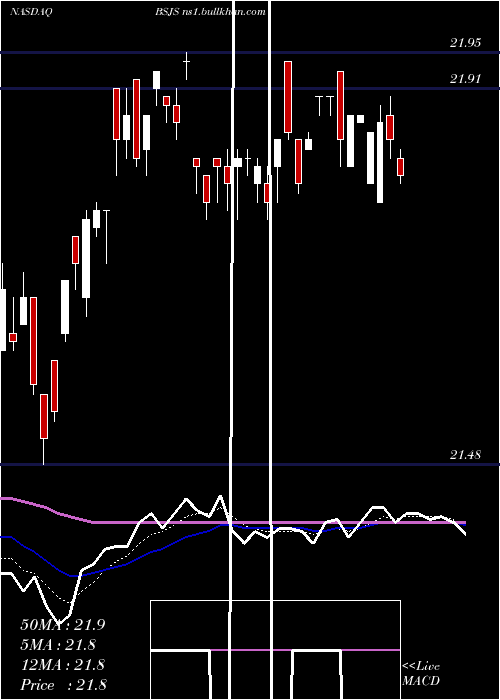Click the 21.95 price level label
500x700 pixels.
[466, 43]
